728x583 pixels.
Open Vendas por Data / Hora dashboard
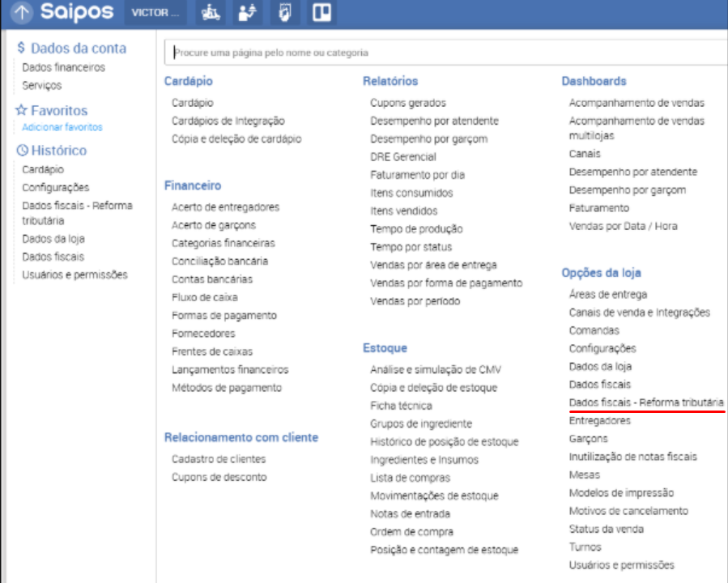623,226
